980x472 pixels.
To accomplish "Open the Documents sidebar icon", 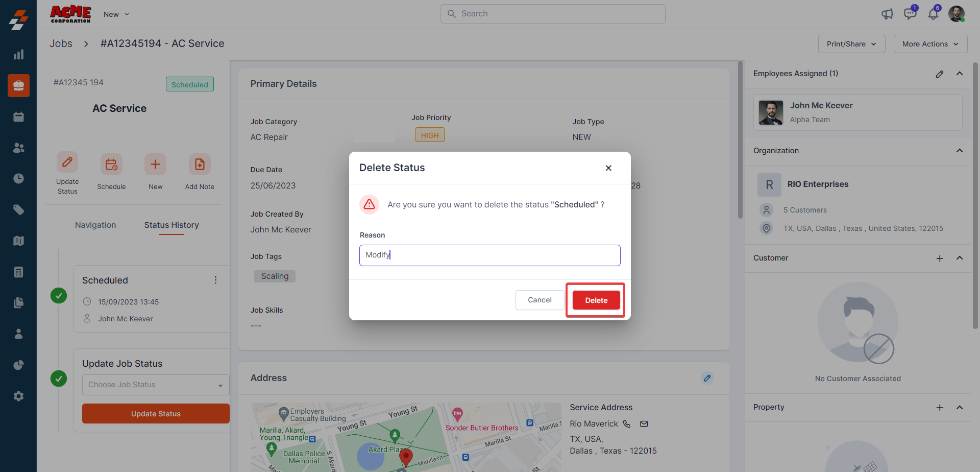I will coord(18,303).
